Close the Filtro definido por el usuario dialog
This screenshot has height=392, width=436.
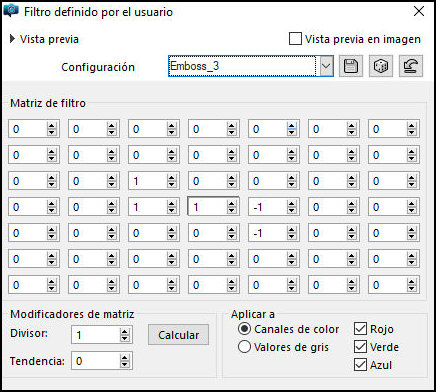(x=419, y=11)
